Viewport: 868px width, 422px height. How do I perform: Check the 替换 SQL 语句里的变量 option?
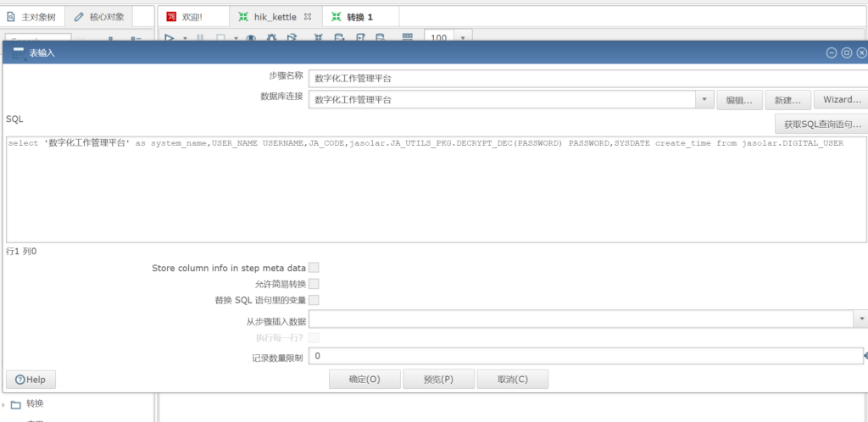click(x=314, y=300)
